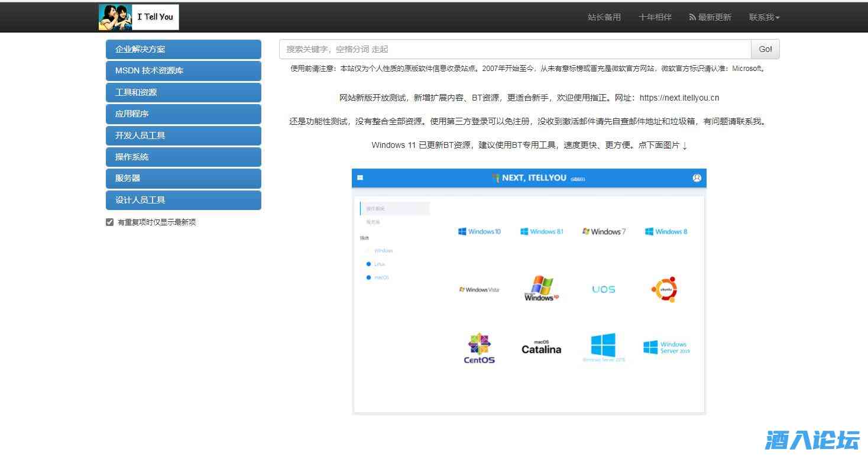
Task: Click the Ubuntu logo in preview
Action: (664, 289)
